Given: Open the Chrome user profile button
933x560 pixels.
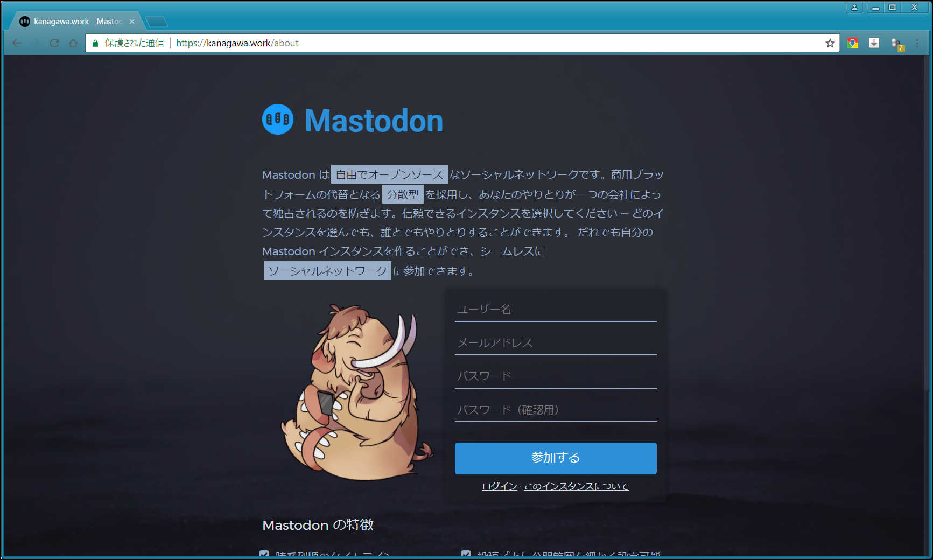Looking at the screenshot, I should (x=854, y=7).
